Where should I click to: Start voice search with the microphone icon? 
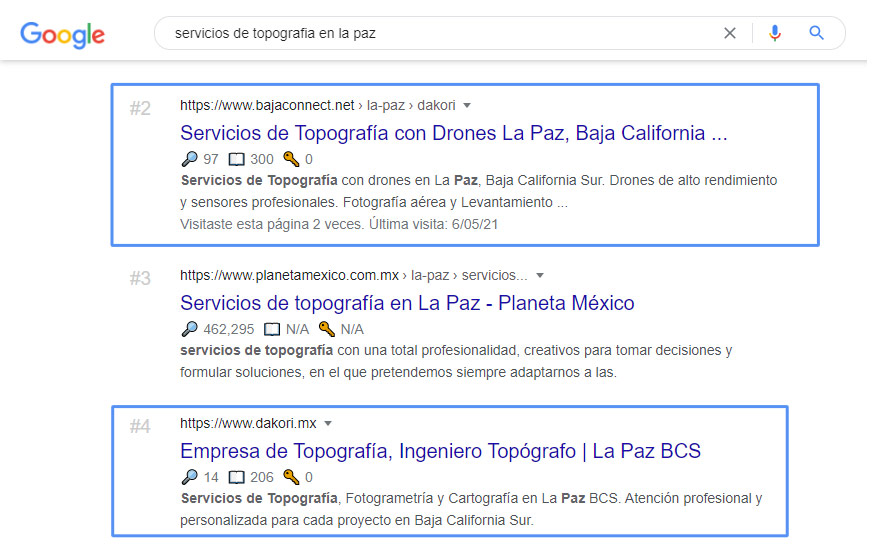pyautogui.click(x=774, y=33)
